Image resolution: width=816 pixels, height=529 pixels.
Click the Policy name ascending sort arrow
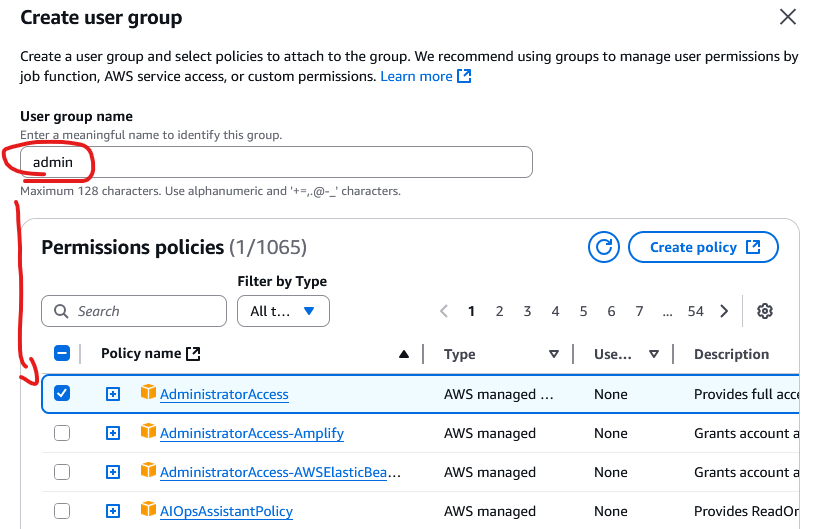click(404, 354)
